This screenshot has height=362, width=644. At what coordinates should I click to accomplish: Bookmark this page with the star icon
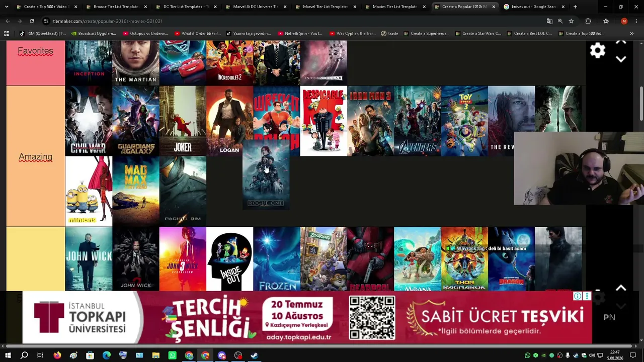pyautogui.click(x=571, y=21)
